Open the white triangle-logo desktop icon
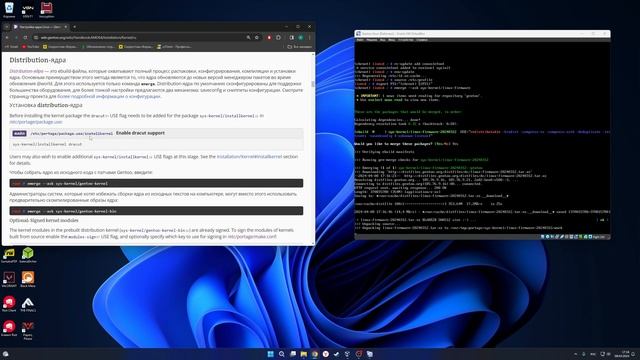 28,304
